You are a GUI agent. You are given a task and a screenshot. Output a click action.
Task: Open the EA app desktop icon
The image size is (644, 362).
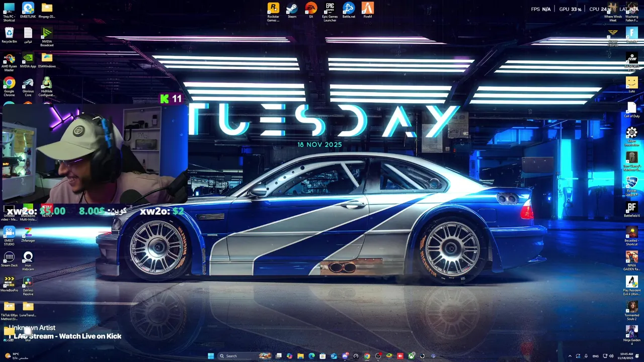[311, 11]
